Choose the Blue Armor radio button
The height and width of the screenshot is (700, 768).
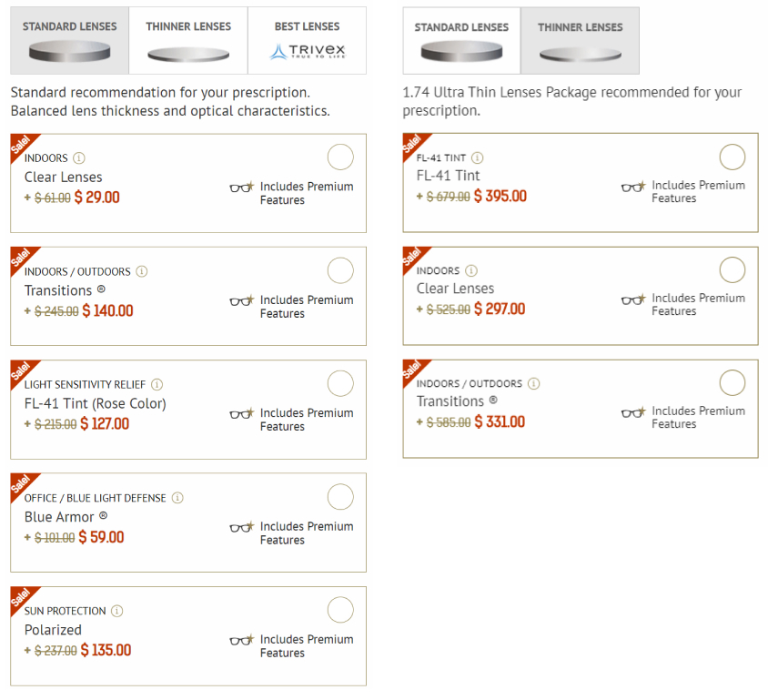pyautogui.click(x=340, y=497)
